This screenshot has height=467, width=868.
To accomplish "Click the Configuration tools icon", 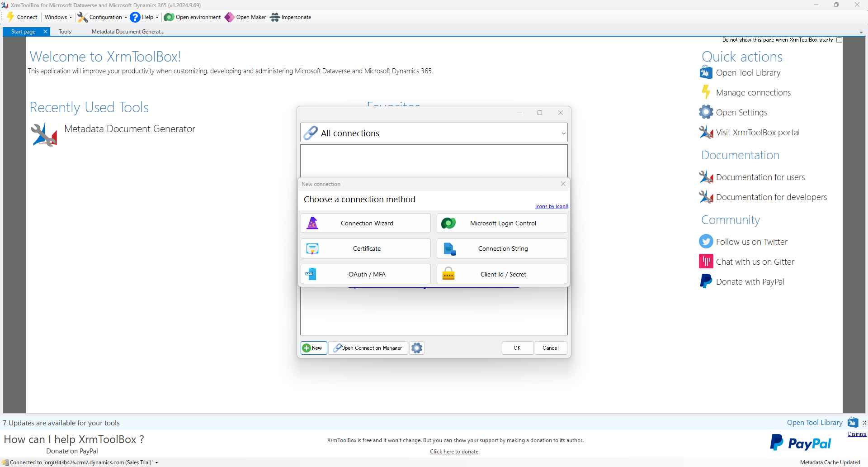I will pos(82,17).
